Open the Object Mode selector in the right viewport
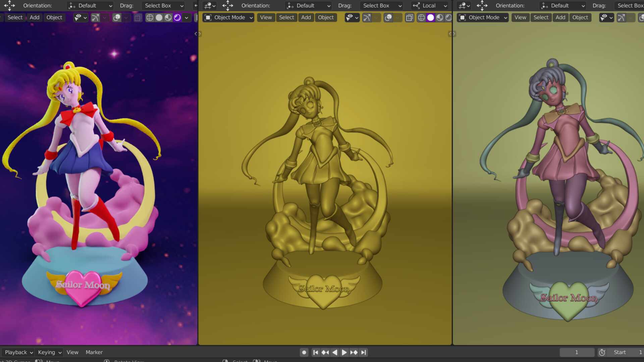Viewport: 644px width, 362px height. click(x=483, y=17)
